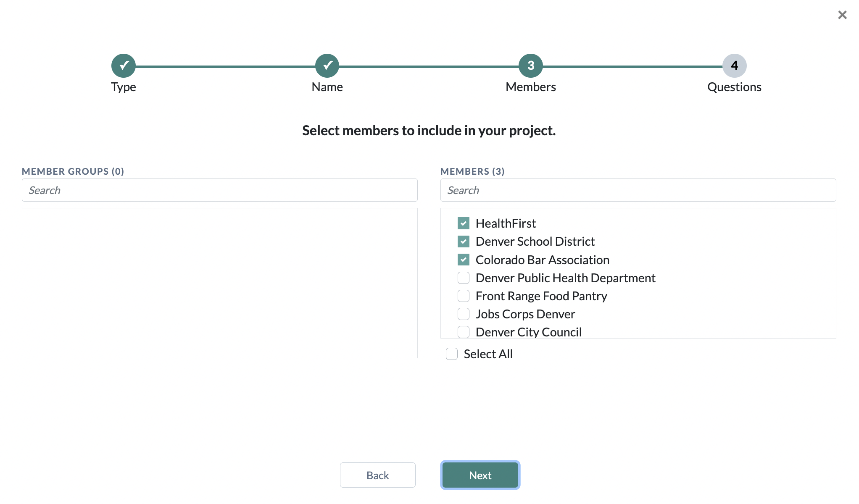Close the project wizard dialog
The image size is (859, 504).
click(x=842, y=15)
